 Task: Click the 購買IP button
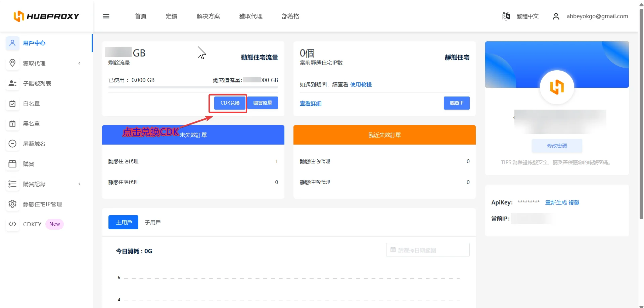pyautogui.click(x=457, y=103)
